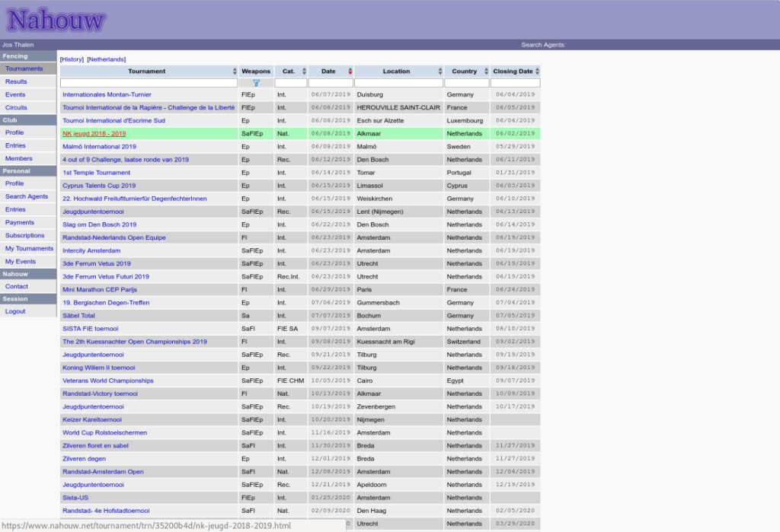This screenshot has width=780, height=532.
Task: Open Veterans World Championships tournament link
Action: coord(108,381)
